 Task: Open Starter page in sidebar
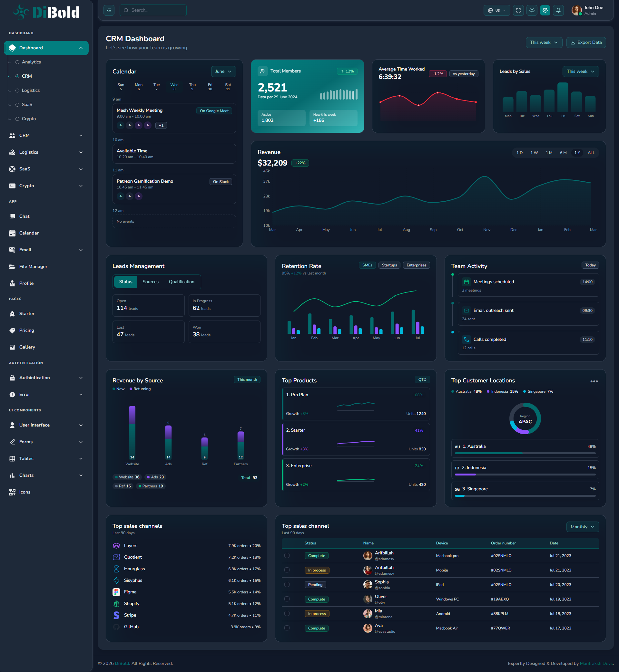tap(27, 313)
